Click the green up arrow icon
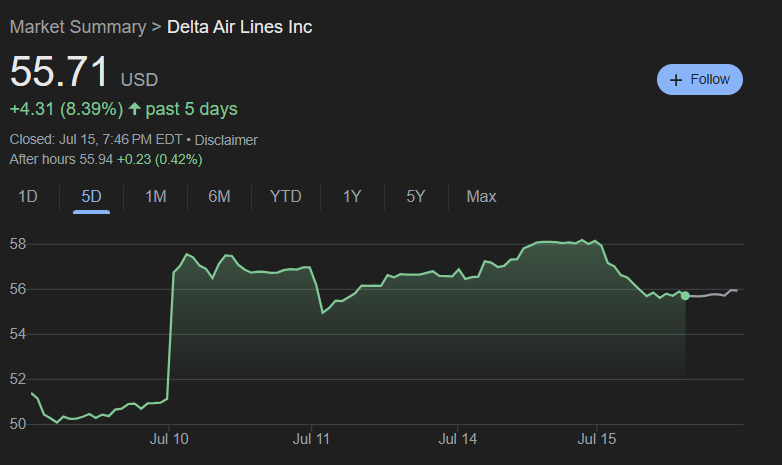The height and width of the screenshot is (465, 782). (x=135, y=108)
